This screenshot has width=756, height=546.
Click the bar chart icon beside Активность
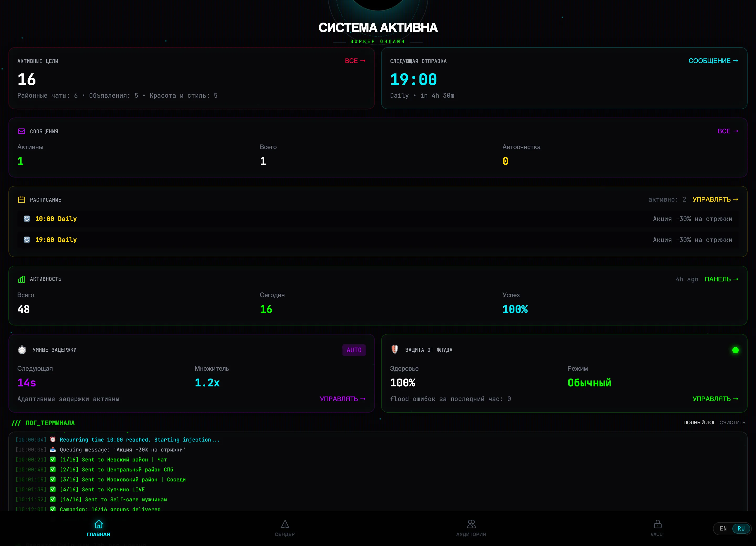(x=21, y=279)
